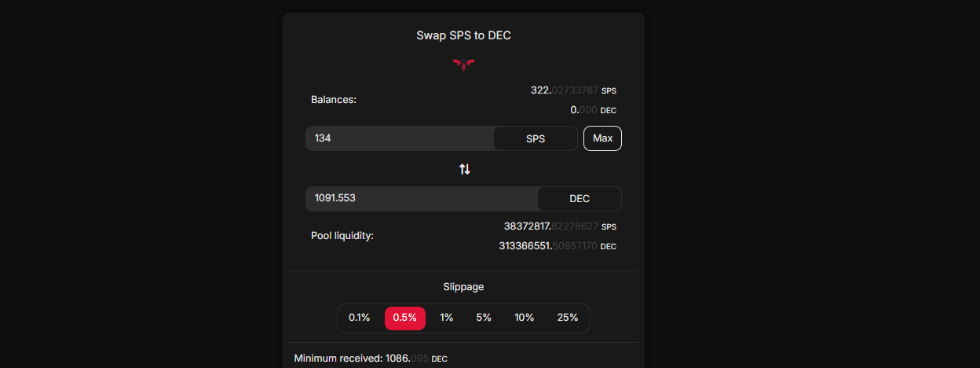Click the Max amount button
Viewport: 980px width, 368px height.
[x=602, y=138]
